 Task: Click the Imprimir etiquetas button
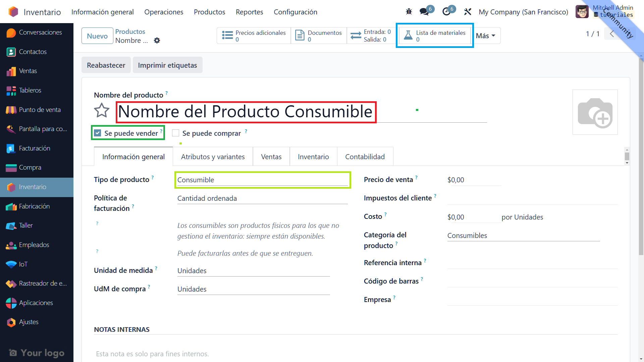pyautogui.click(x=167, y=65)
